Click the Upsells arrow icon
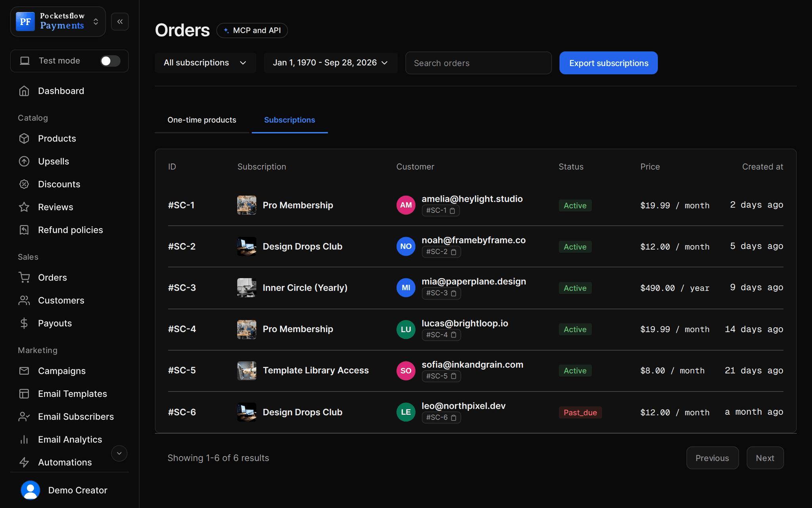812x508 pixels. (24, 161)
